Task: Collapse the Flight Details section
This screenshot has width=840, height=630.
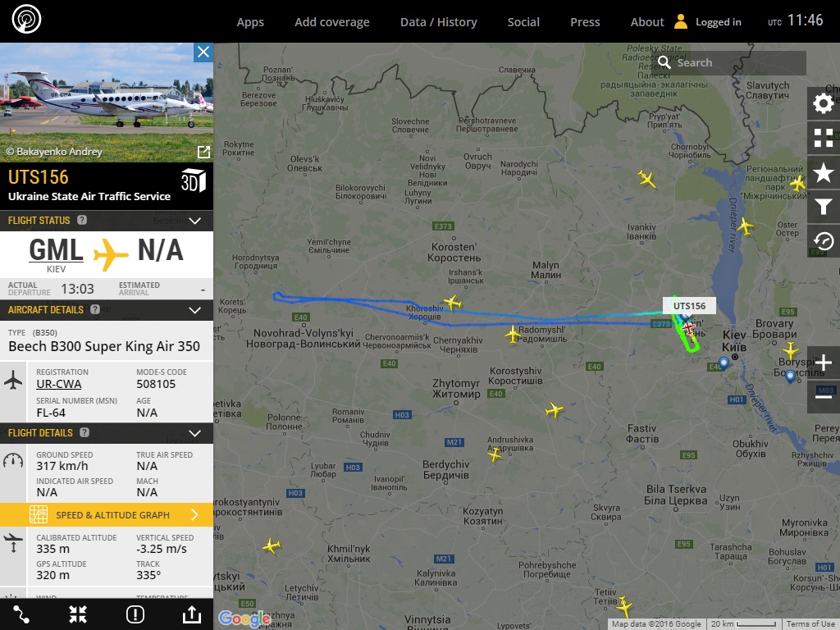Action: click(x=195, y=433)
